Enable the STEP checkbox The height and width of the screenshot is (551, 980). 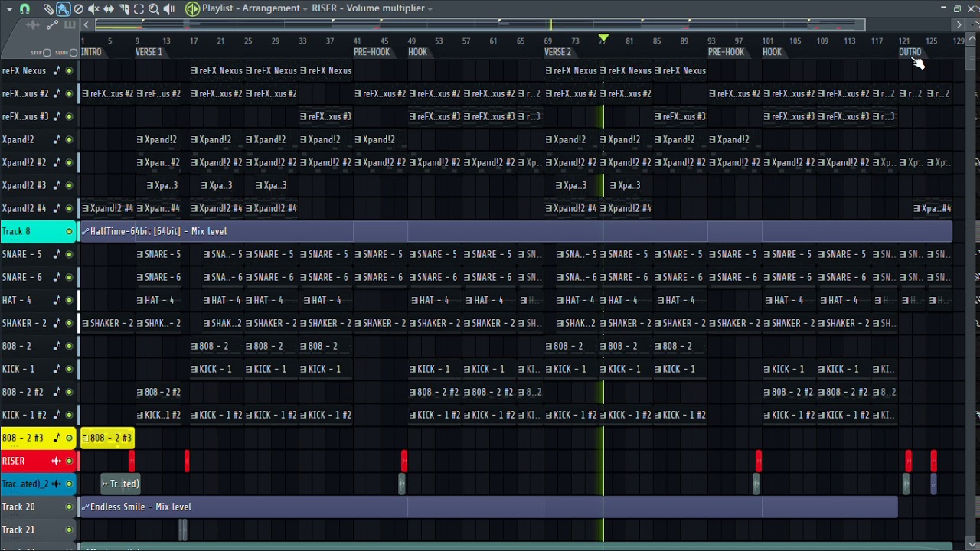(47, 53)
